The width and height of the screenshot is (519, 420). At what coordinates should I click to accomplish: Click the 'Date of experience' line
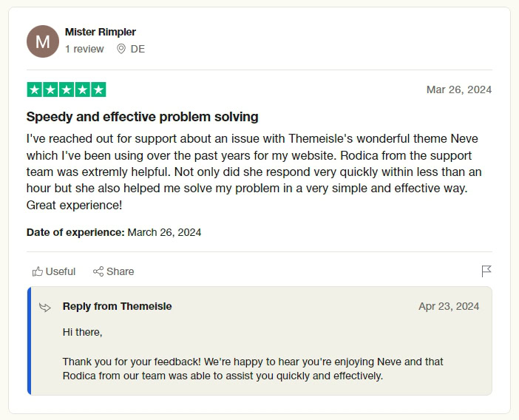(x=114, y=232)
